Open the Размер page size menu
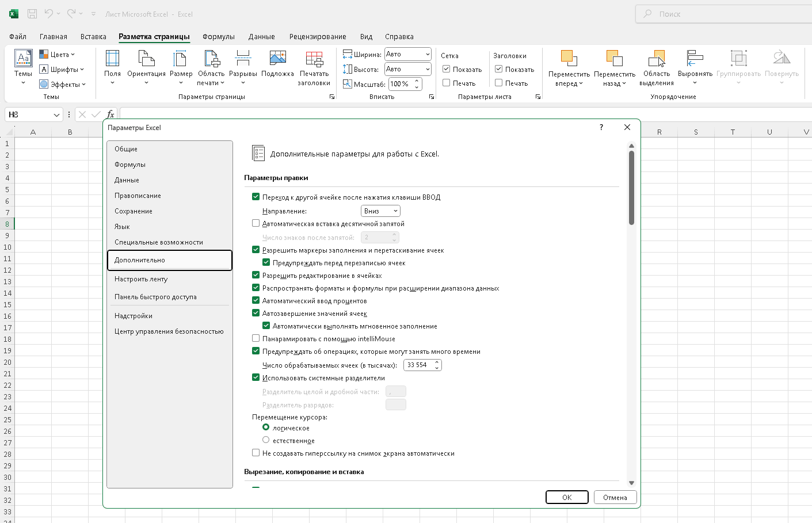812x523 pixels. 181,67
